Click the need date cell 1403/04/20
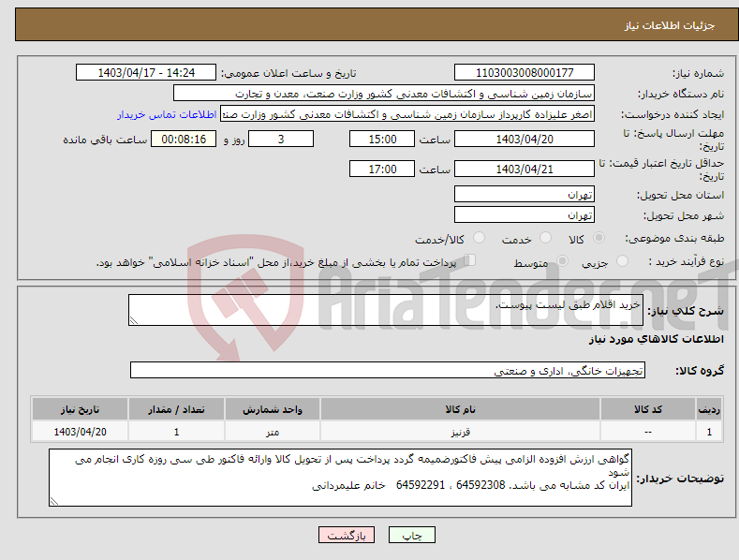Image resolution: width=739 pixels, height=560 pixels. (x=80, y=432)
